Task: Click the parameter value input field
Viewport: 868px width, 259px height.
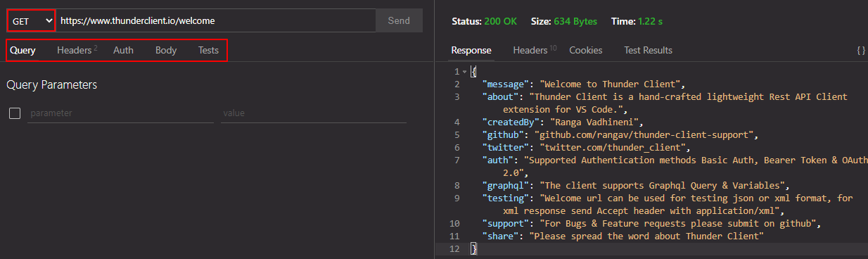Action: click(x=314, y=113)
